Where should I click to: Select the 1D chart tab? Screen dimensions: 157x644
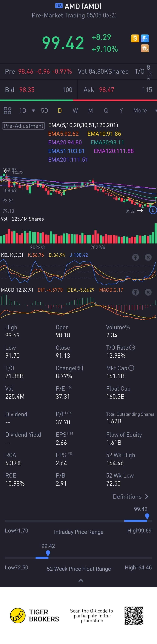pyautogui.click(x=23, y=111)
